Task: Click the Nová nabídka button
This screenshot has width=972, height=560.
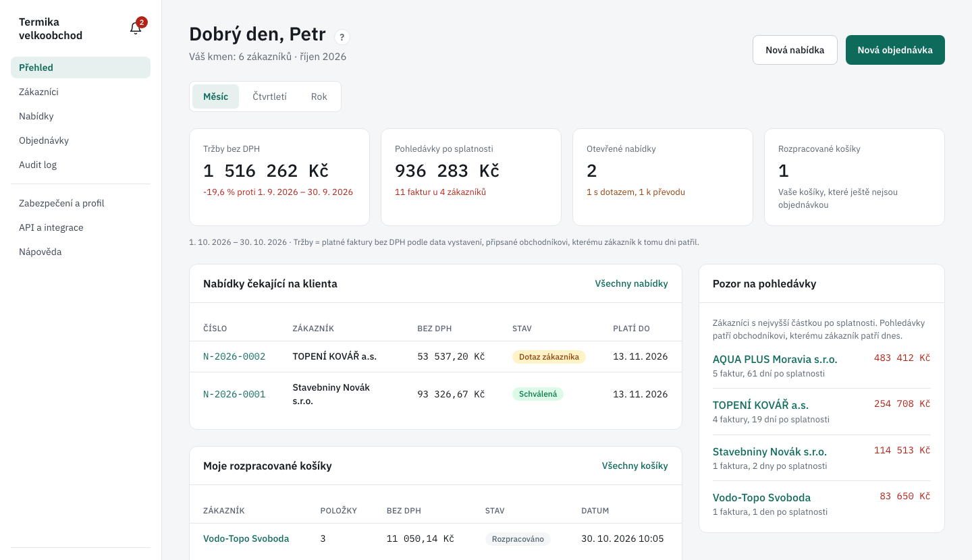Action: pyautogui.click(x=795, y=50)
